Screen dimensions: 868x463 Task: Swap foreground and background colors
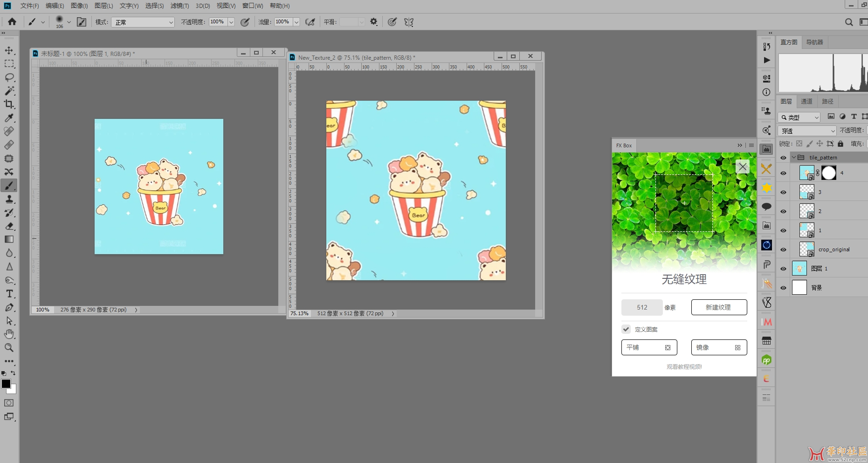tap(13, 373)
